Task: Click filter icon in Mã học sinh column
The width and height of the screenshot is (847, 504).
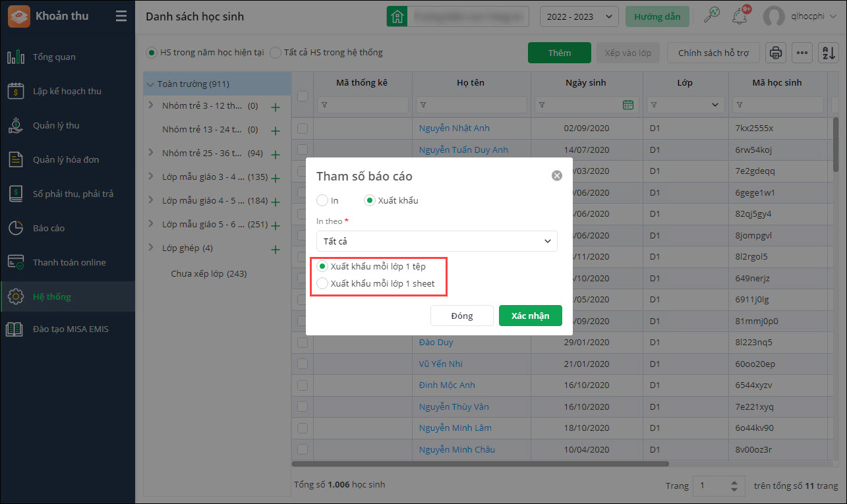Action: click(740, 105)
